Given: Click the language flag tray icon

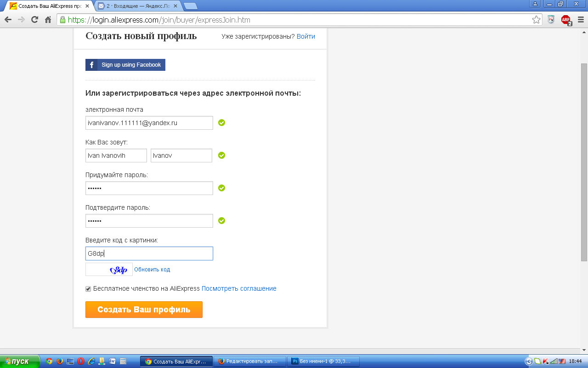Looking at the screenshot, I should pos(561,362).
